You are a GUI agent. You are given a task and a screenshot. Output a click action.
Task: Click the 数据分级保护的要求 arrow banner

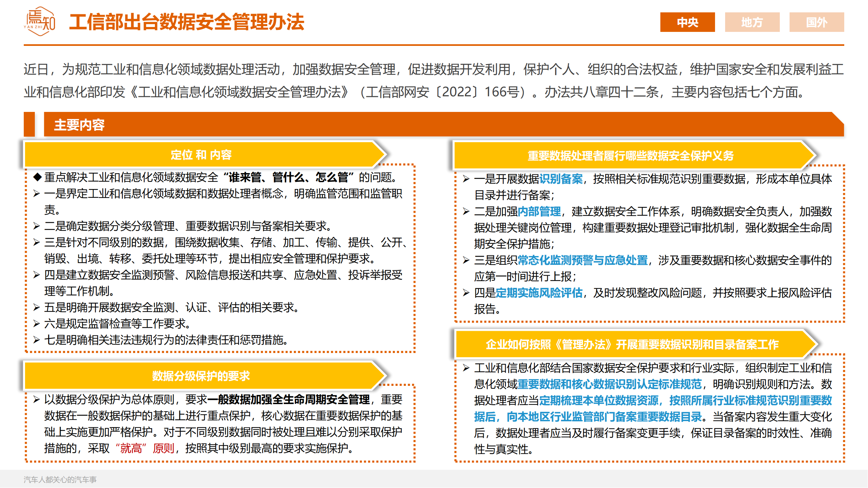coord(205,375)
